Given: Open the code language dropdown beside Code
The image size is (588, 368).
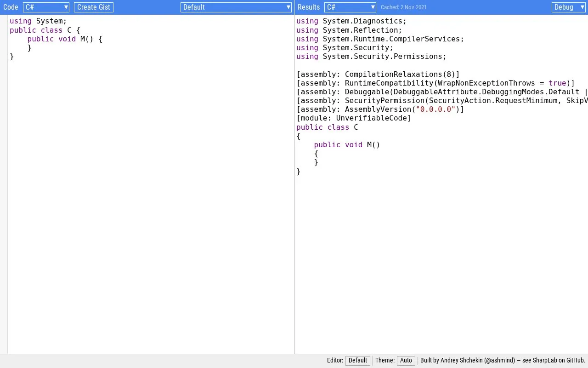Looking at the screenshot, I should point(46,7).
